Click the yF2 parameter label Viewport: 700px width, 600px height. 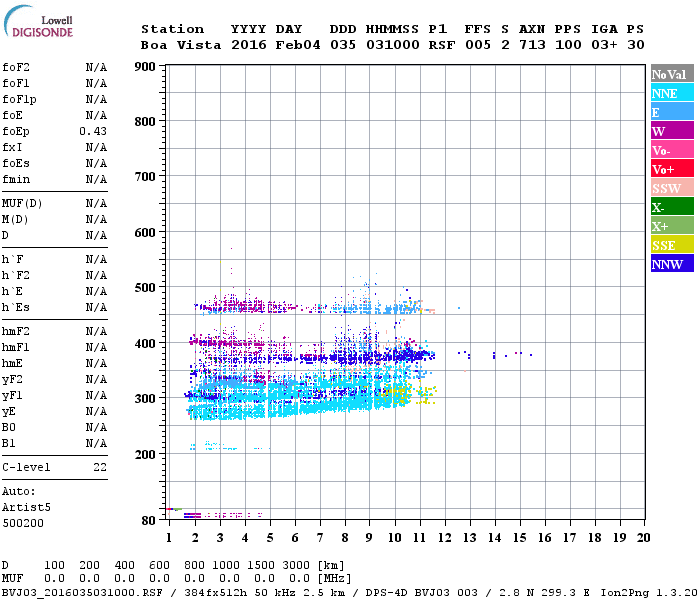tap(12, 379)
